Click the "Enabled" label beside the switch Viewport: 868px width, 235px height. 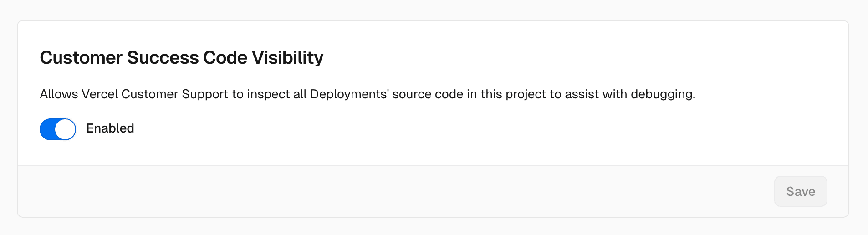110,128
